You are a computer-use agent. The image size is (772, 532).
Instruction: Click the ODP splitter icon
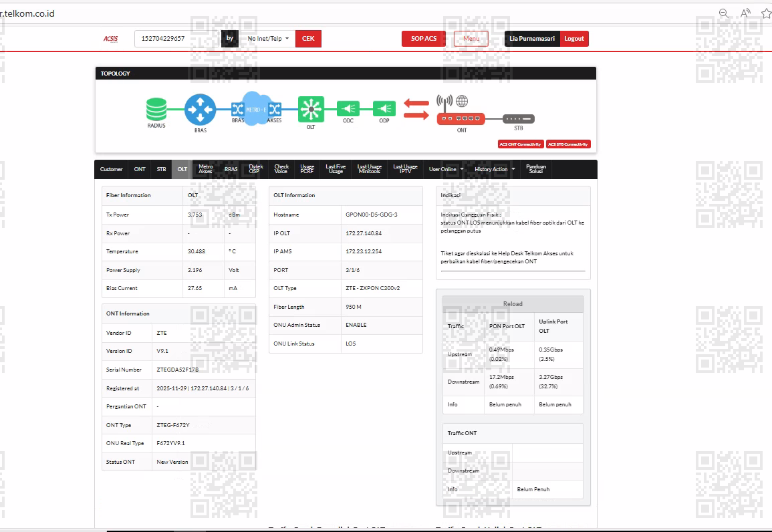pyautogui.click(x=384, y=108)
